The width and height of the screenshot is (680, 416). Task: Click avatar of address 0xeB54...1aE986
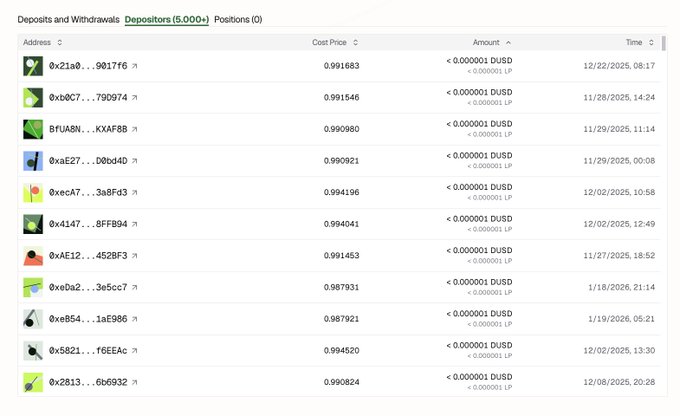(x=33, y=319)
